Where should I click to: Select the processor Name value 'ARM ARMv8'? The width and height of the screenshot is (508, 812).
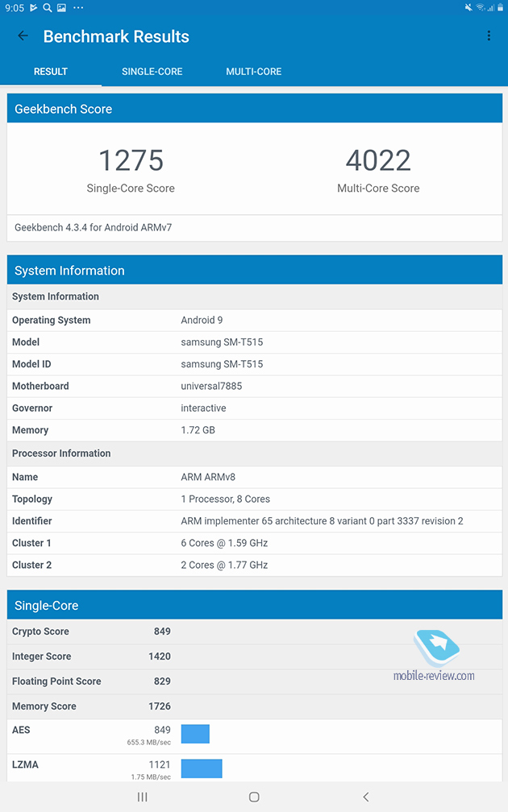[x=208, y=477]
